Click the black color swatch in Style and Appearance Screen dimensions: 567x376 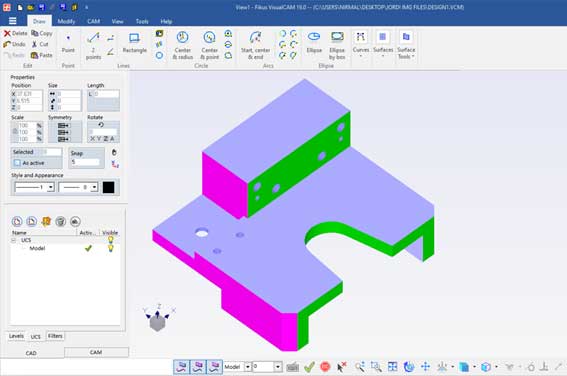pos(108,187)
